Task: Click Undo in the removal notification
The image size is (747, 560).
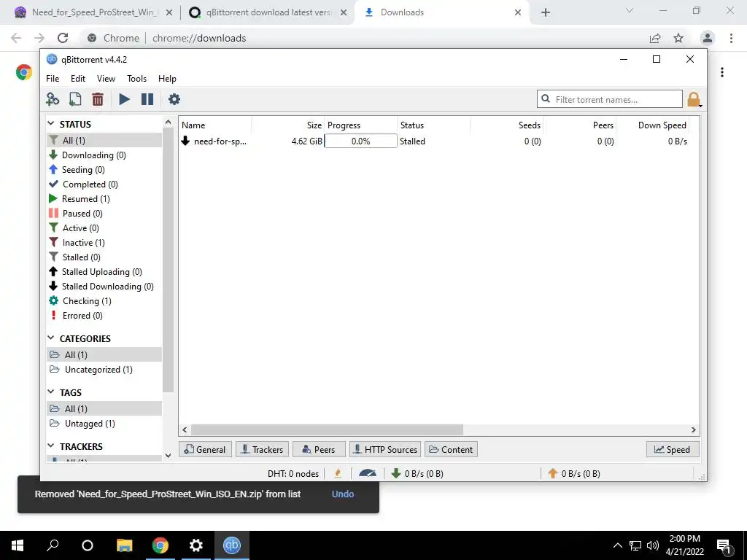Action: tap(343, 494)
